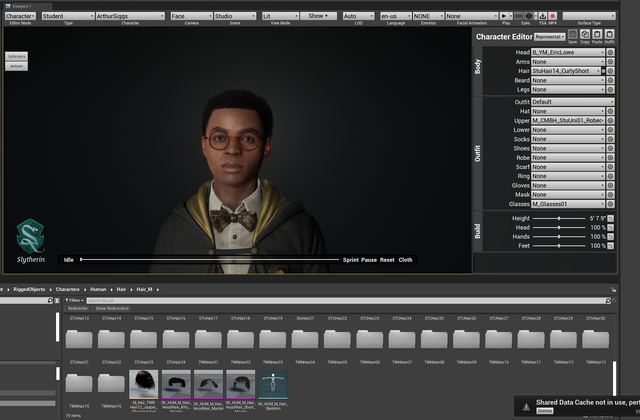The image size is (640, 420).
Task: Select SK_HUM_M_Hair_Skeleton thumbnail
Action: coord(273,384)
